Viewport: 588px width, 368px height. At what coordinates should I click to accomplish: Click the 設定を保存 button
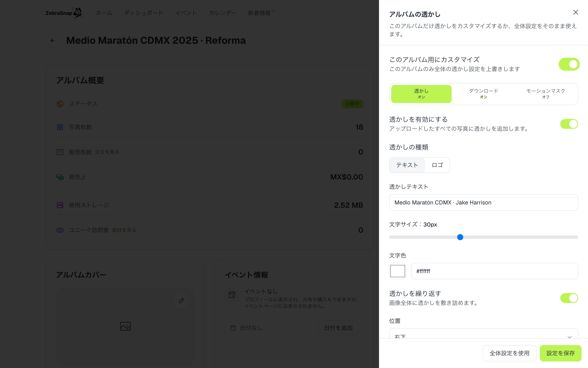click(x=561, y=353)
